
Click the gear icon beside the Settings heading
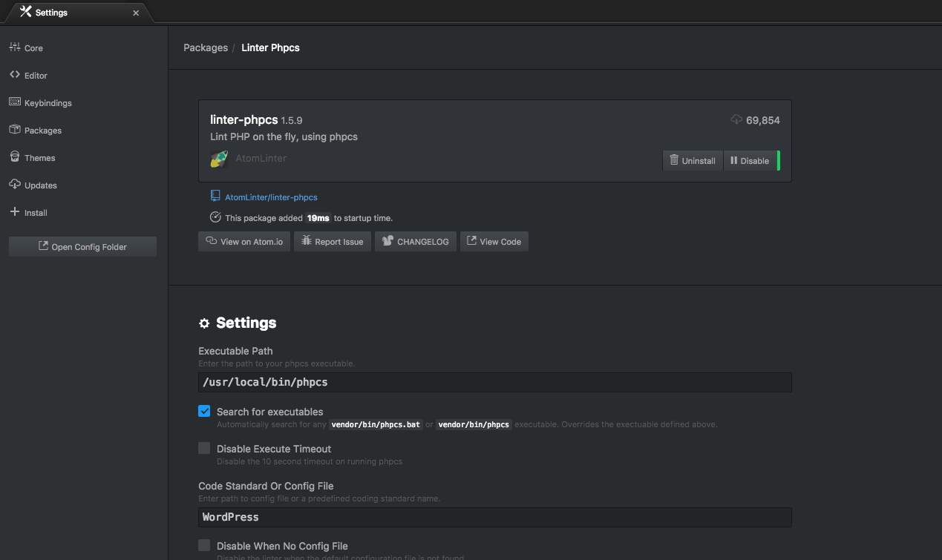(x=205, y=323)
